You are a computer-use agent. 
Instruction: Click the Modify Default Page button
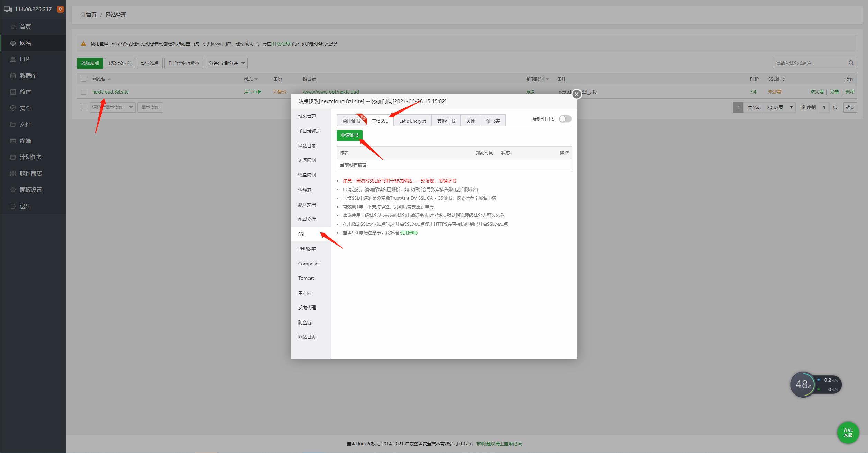[120, 63]
